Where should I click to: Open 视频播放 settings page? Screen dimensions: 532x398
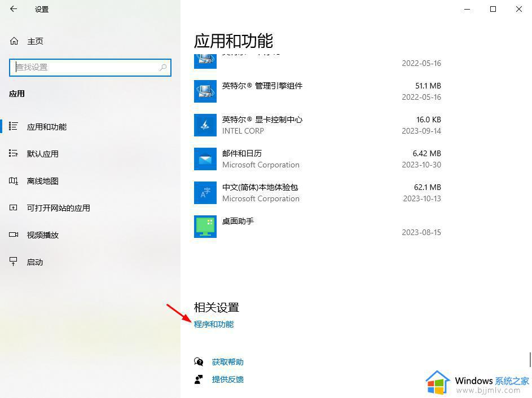click(x=42, y=235)
